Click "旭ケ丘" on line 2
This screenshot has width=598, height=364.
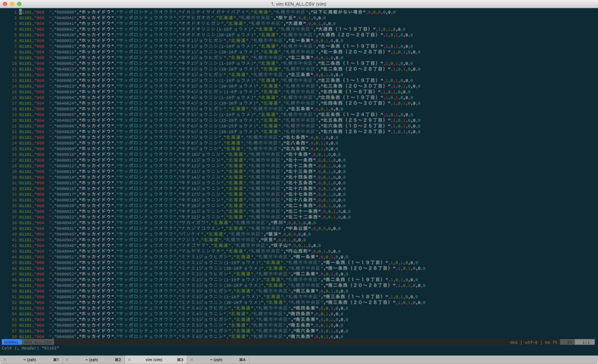tap(285, 18)
